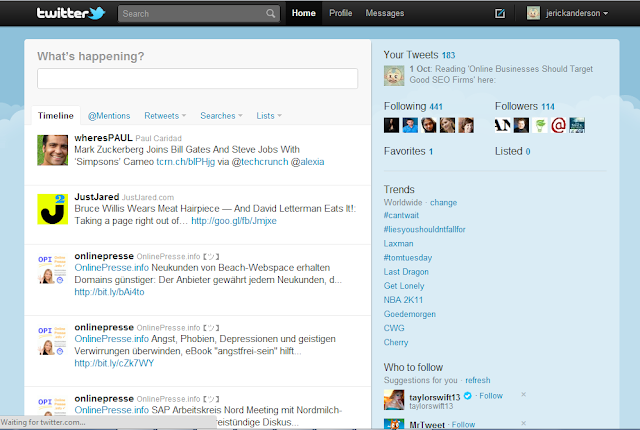The height and width of the screenshot is (430, 640).
Task: Open the compose new tweet icon
Action: click(x=500, y=13)
